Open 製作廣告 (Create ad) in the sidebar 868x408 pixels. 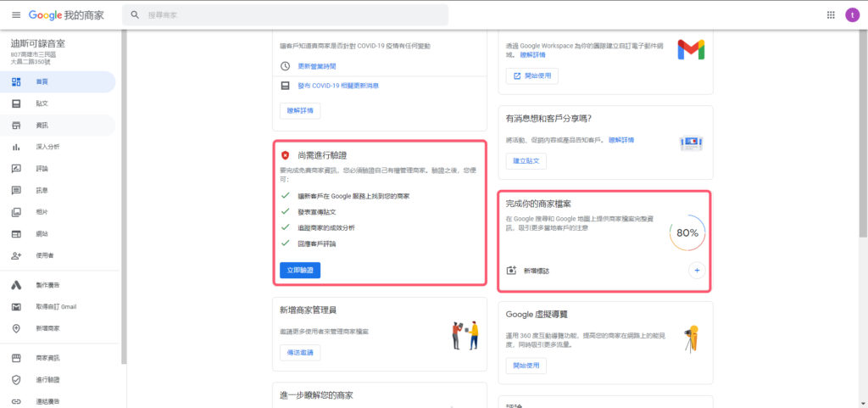point(47,285)
